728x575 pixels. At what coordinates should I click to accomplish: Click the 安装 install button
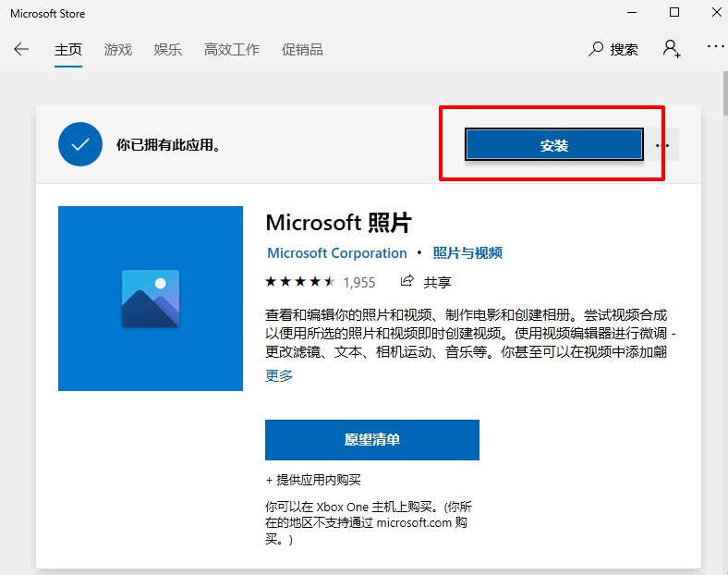554,145
